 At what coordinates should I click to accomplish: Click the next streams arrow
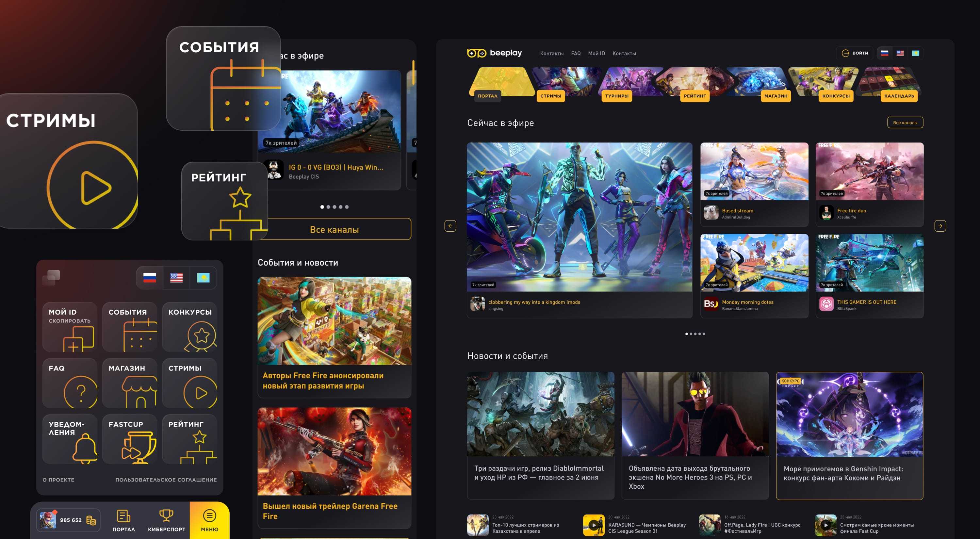click(940, 226)
